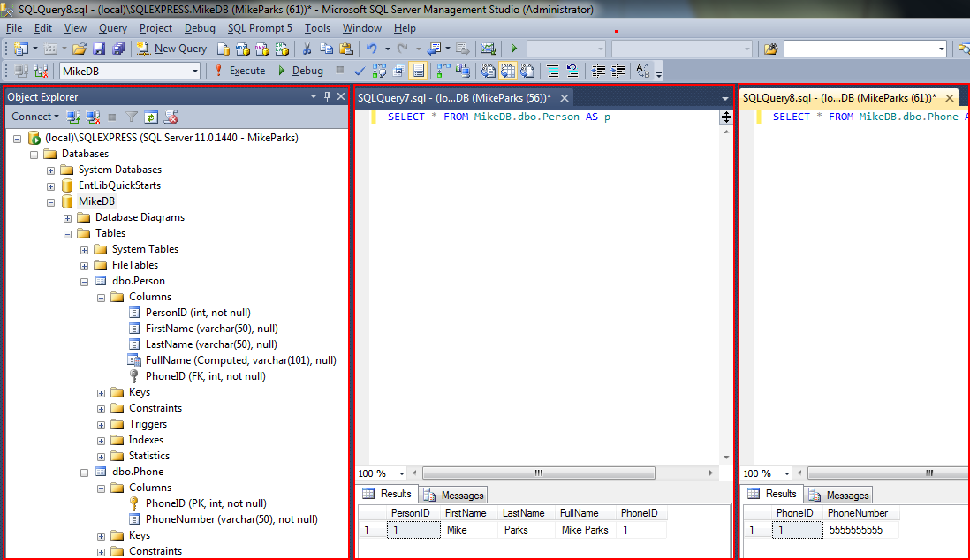Click Disconnect icon in Object Explorer
Viewport: 970px width, 560px height.
click(94, 117)
